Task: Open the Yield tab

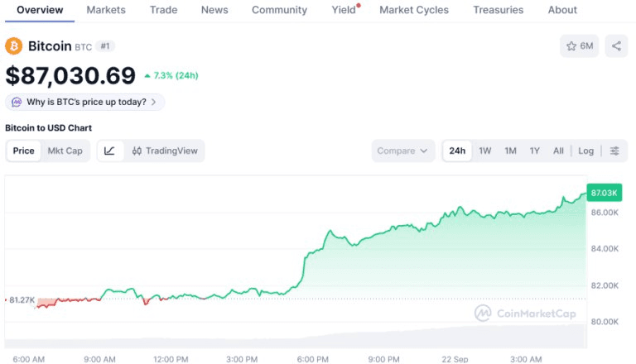Action: [344, 10]
